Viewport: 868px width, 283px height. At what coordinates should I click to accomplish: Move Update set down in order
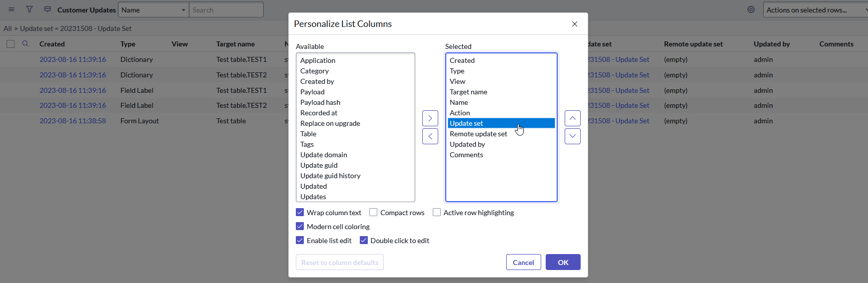(x=573, y=136)
